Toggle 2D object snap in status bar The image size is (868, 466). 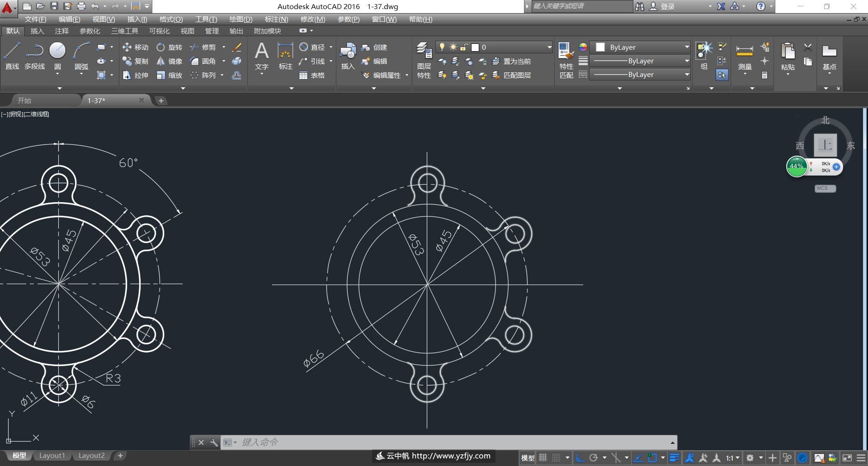(x=652, y=458)
